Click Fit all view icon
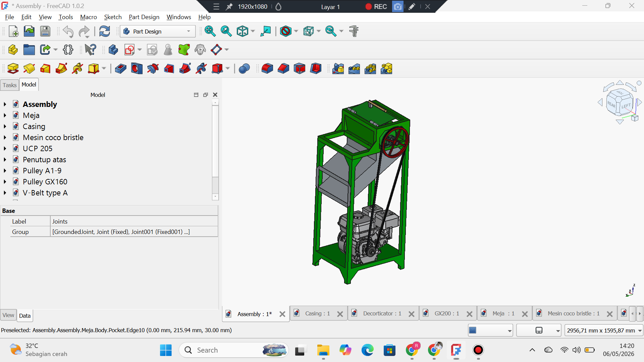The height and width of the screenshot is (362, 644). pos(210,31)
